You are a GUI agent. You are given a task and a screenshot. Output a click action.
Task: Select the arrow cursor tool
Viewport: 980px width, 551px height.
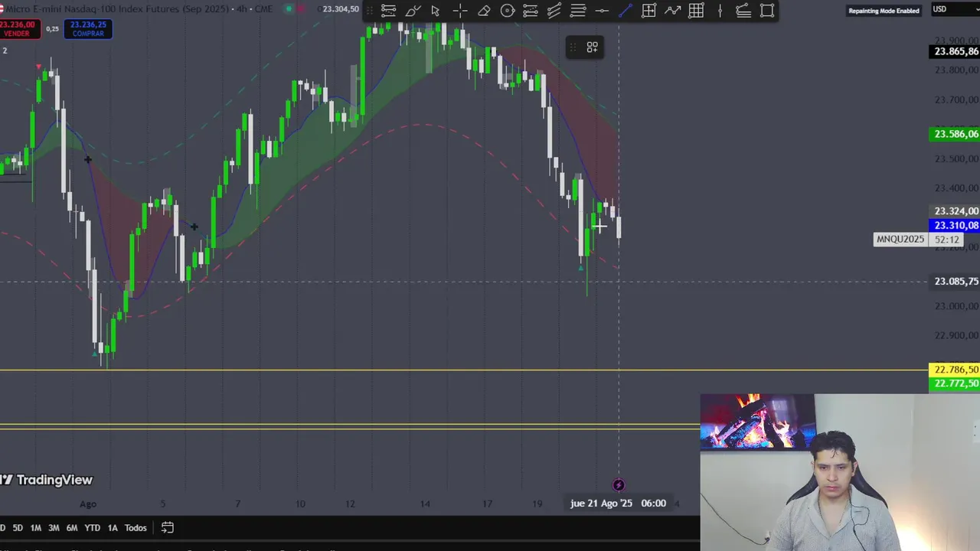pos(436,11)
